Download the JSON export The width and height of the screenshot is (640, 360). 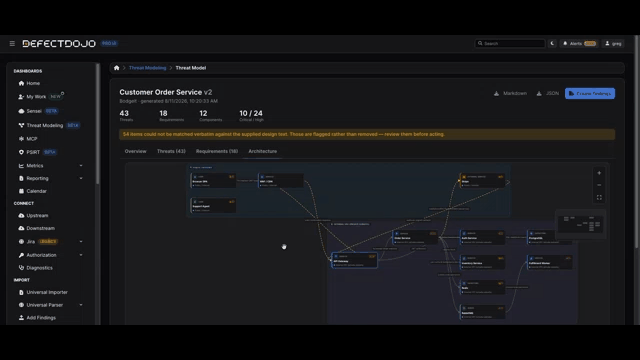547,93
